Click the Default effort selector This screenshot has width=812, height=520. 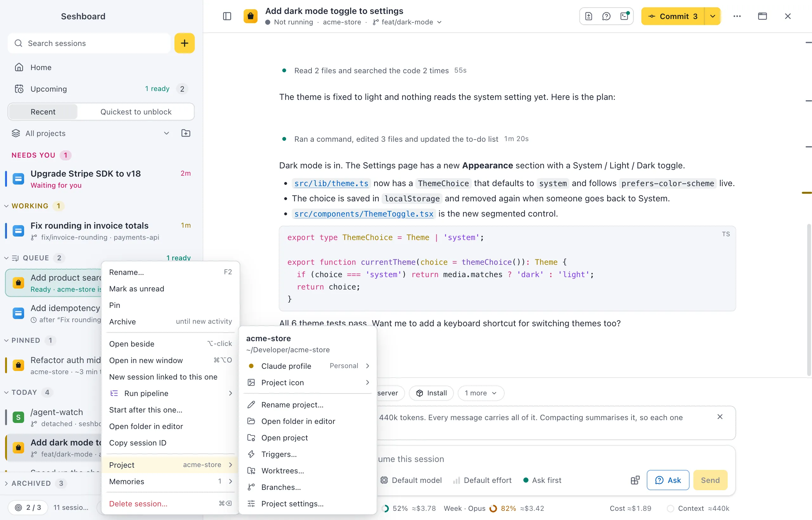point(482,480)
